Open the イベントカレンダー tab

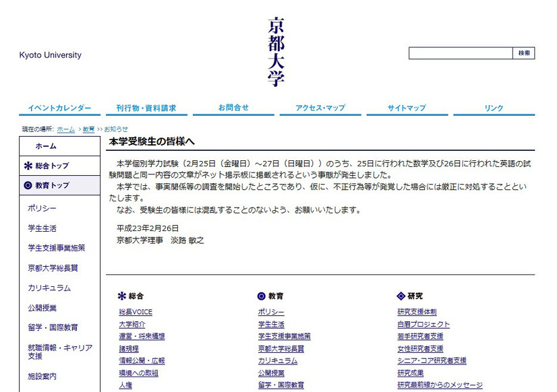(x=59, y=108)
